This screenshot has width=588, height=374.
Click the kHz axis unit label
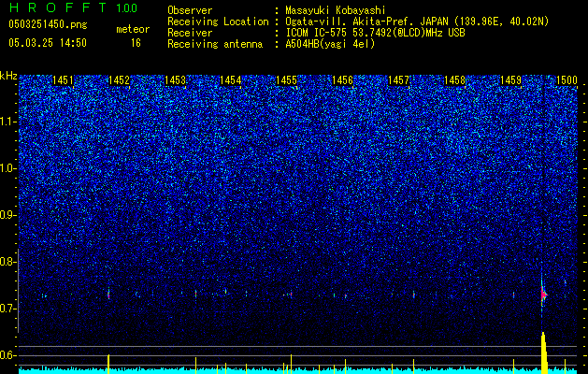point(8,76)
